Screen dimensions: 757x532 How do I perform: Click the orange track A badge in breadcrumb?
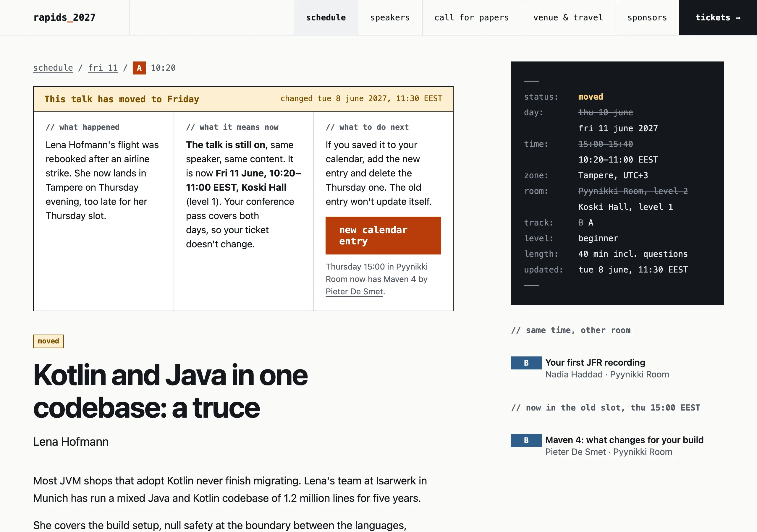(139, 68)
